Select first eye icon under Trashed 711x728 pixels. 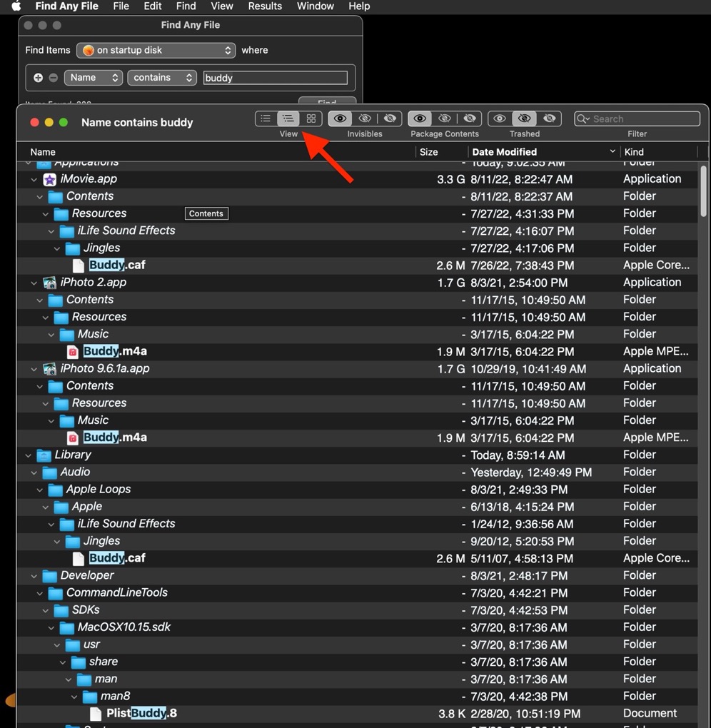click(x=500, y=118)
